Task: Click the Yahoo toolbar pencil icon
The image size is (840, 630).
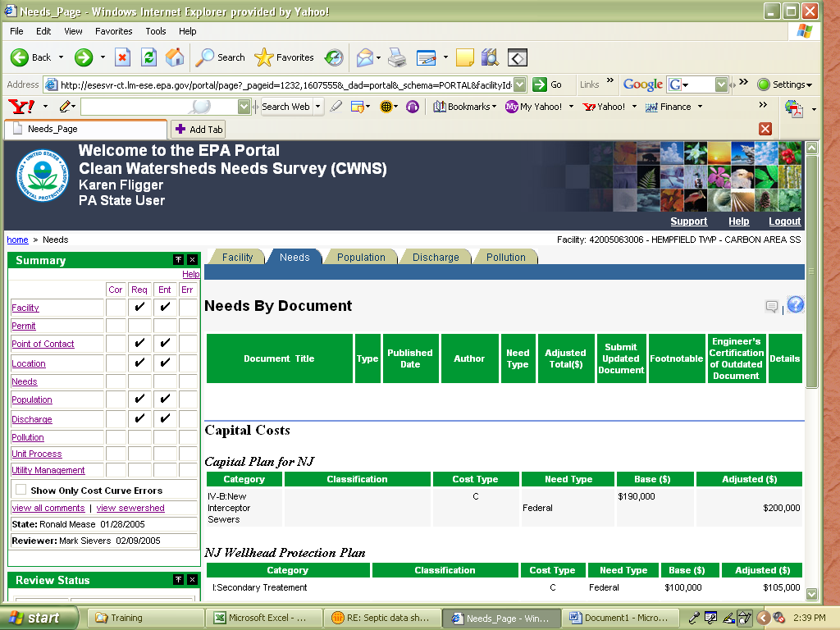Action: (x=66, y=107)
